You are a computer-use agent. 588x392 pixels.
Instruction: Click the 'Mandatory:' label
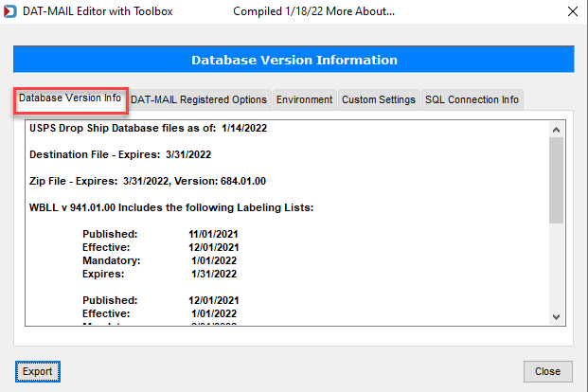click(x=112, y=260)
